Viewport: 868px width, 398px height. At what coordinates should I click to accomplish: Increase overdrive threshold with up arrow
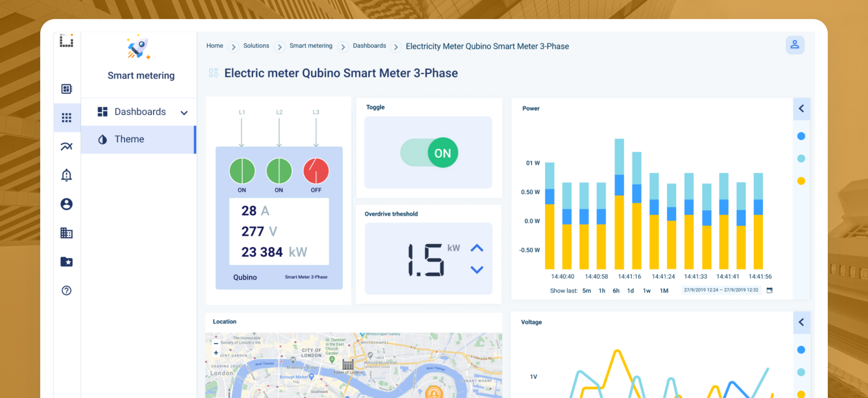click(477, 248)
